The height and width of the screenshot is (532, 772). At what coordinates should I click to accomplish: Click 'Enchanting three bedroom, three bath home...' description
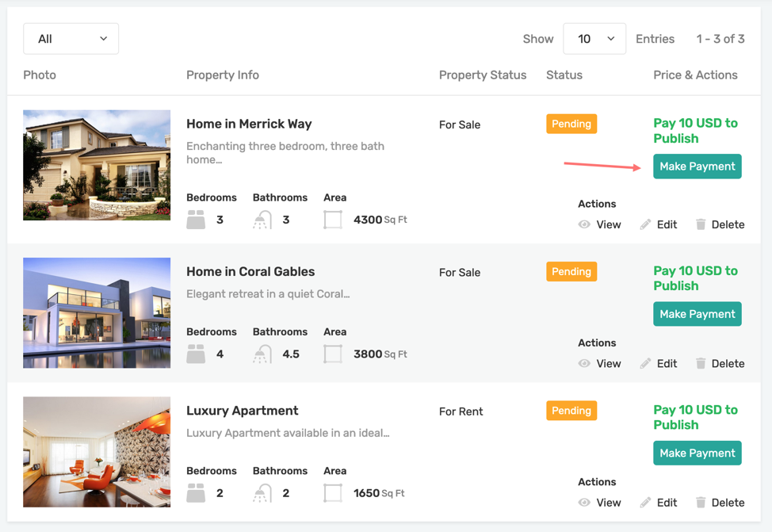pyautogui.click(x=285, y=153)
